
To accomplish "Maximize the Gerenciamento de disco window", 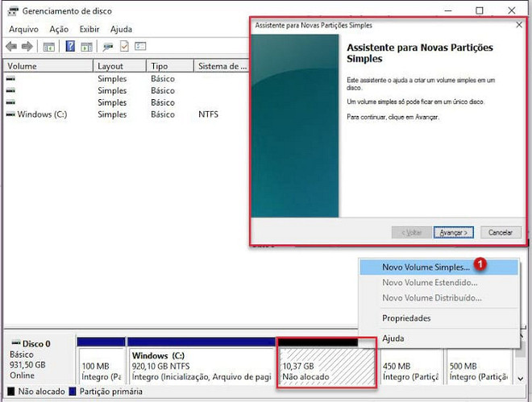I will point(479,10).
